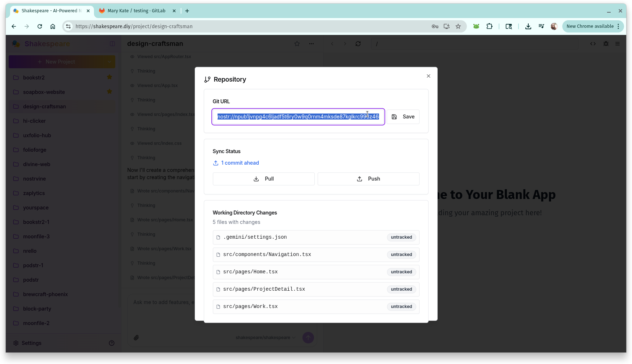Select the .gemini/settings.json file row
Screen dimensions: 632x364
click(x=315, y=237)
